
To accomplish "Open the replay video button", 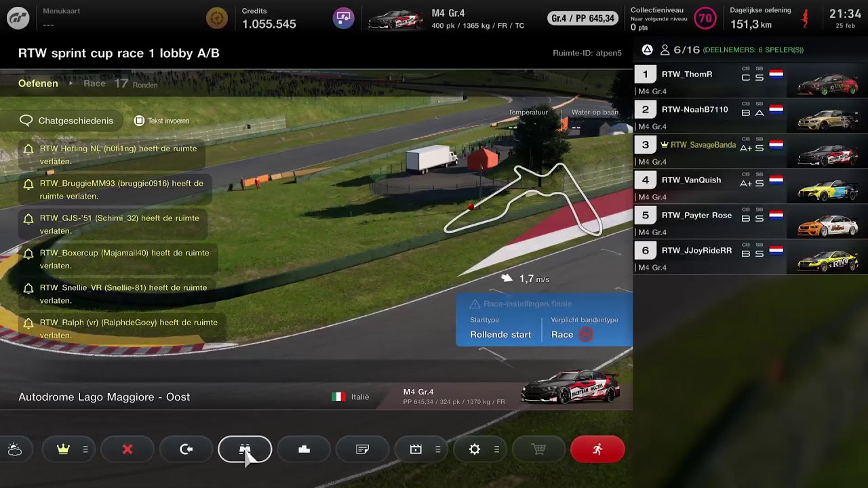I will pos(416,449).
